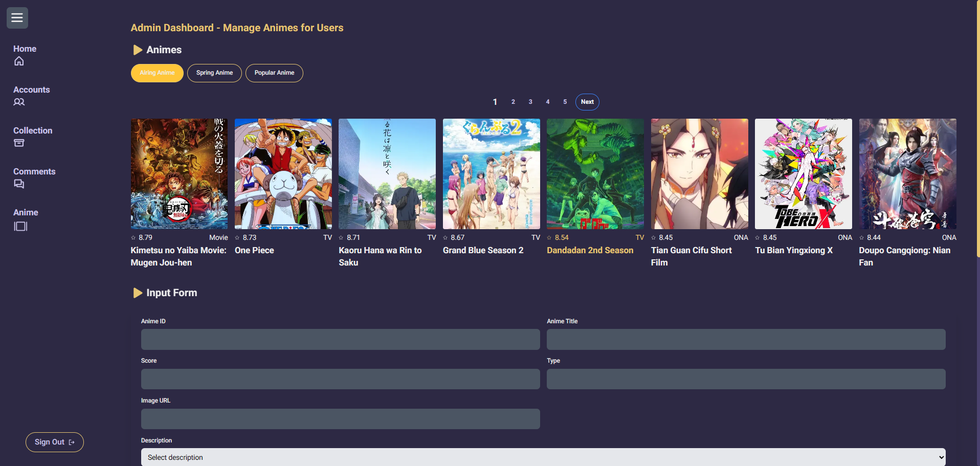Select the Airing Anime filter
Viewport: 980px width, 466px height.
pyautogui.click(x=157, y=73)
